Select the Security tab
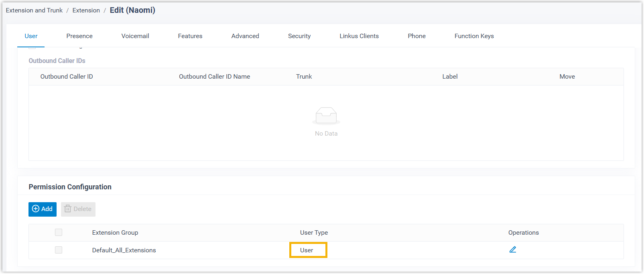 pyautogui.click(x=299, y=36)
